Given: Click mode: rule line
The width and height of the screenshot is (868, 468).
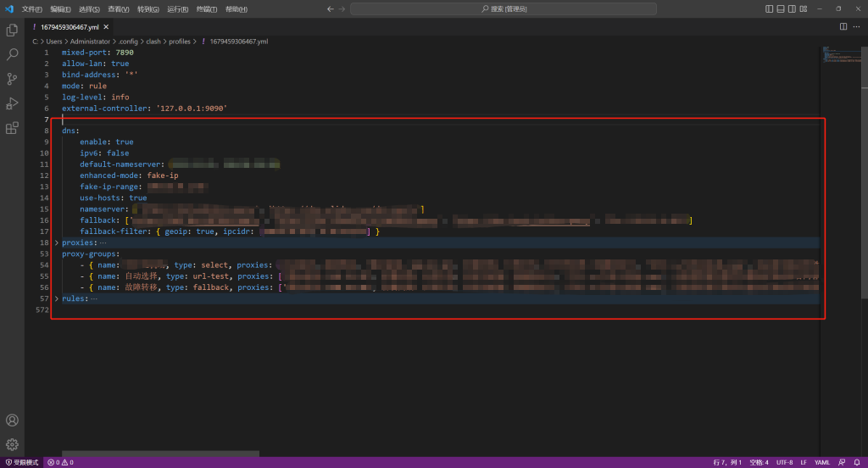Looking at the screenshot, I should pyautogui.click(x=84, y=86).
